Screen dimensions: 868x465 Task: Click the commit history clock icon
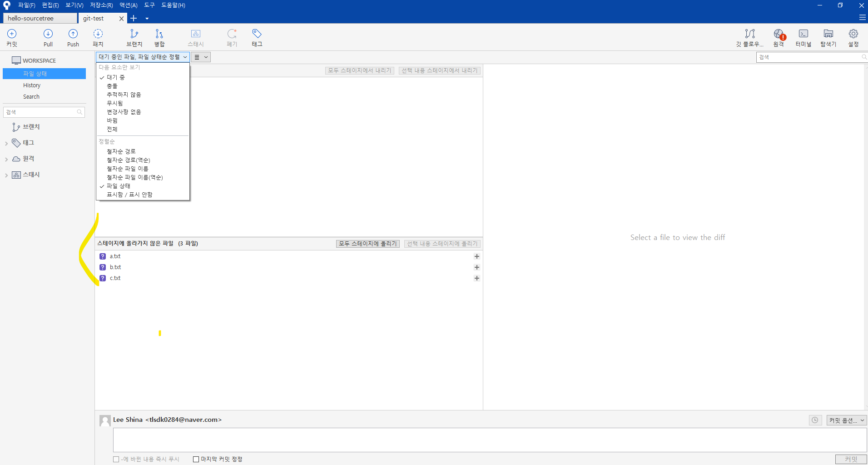pos(815,420)
